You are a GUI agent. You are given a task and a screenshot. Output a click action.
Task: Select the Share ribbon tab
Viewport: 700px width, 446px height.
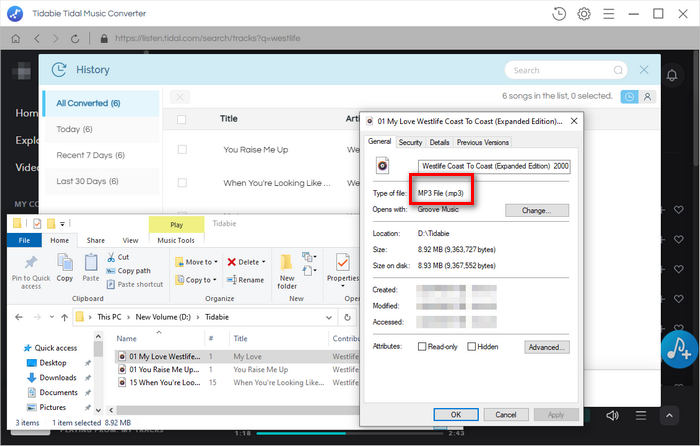[x=96, y=240]
